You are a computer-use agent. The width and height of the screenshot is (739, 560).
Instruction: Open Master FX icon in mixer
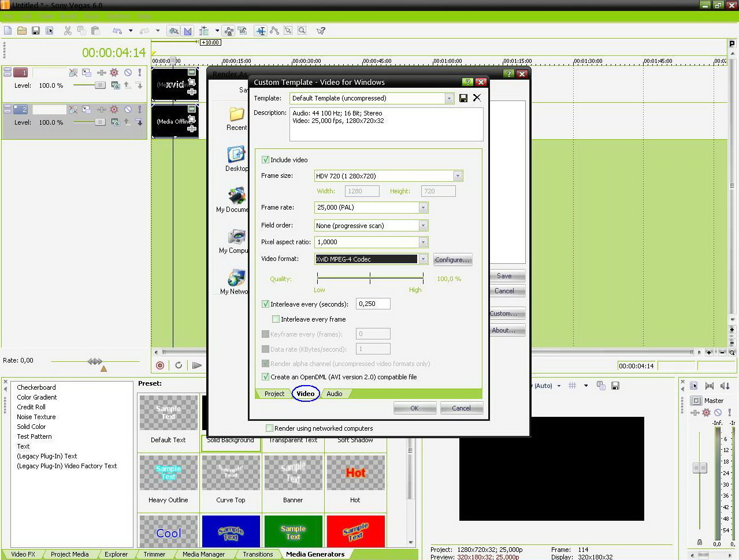[706, 412]
